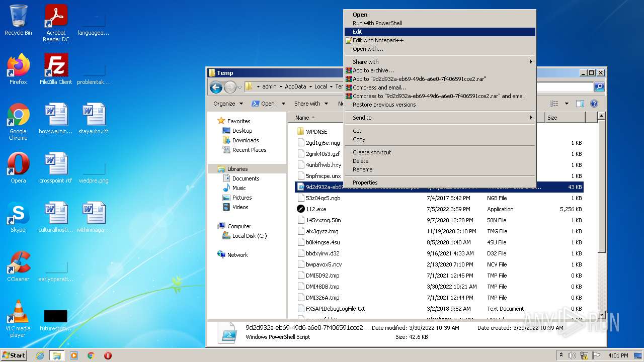644x362 pixels.
Task: Click Explorer back navigation arrow
Action: [x=216, y=87]
